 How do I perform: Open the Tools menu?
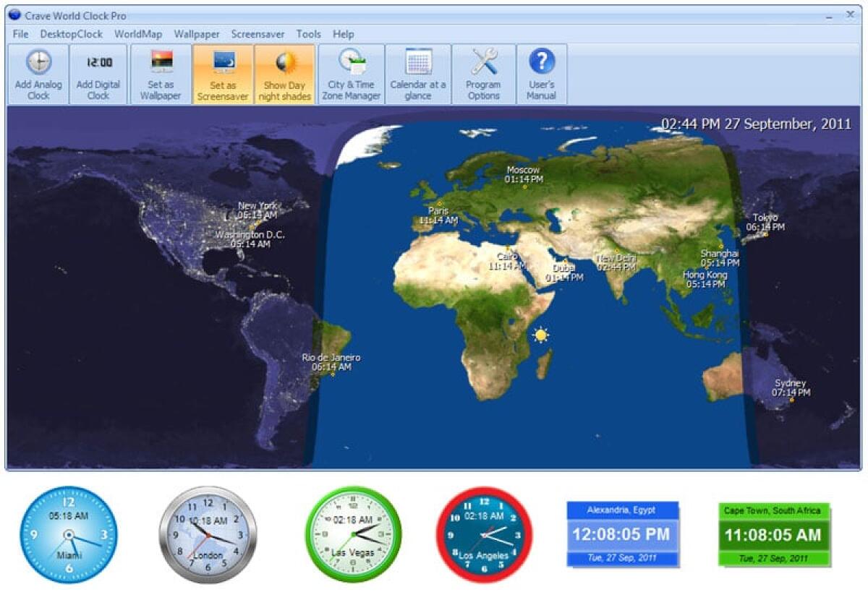click(309, 33)
